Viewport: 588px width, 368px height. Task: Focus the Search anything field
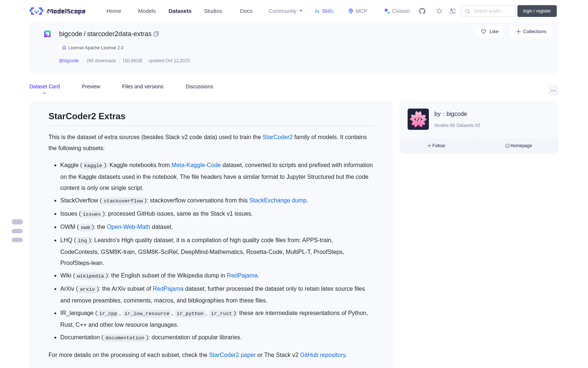[488, 11]
